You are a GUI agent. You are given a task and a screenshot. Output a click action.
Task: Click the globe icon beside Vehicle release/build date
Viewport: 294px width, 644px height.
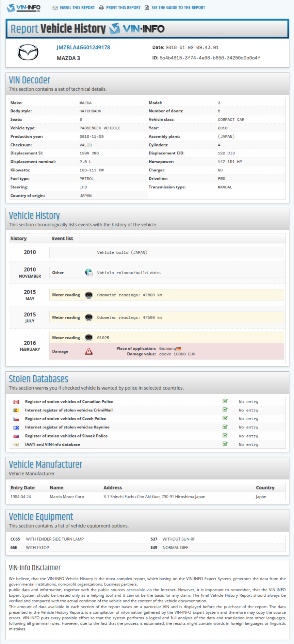coord(89,272)
